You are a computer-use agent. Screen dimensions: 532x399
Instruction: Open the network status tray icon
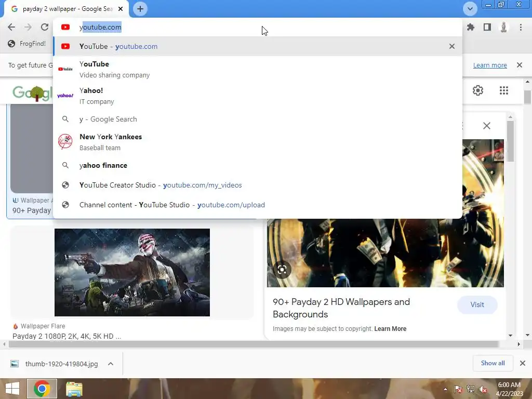point(471,389)
